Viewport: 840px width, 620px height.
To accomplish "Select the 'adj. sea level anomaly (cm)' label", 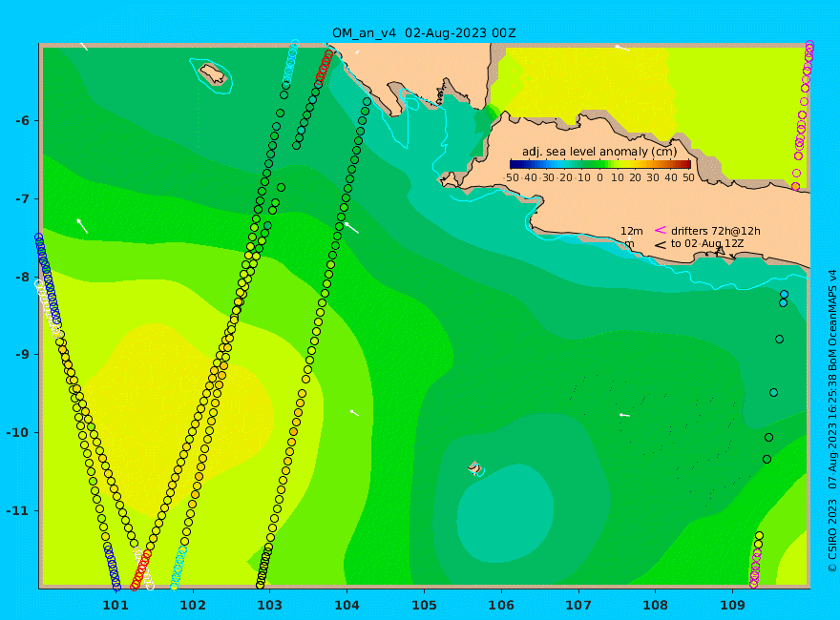I will click(599, 152).
